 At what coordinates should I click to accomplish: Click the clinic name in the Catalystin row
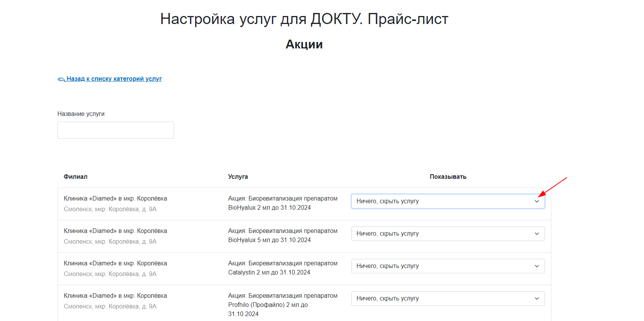point(115,263)
